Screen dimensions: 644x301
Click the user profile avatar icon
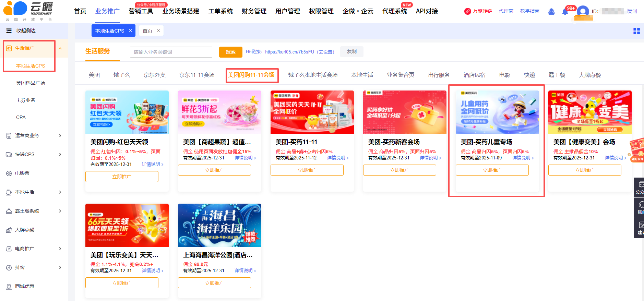point(583,12)
